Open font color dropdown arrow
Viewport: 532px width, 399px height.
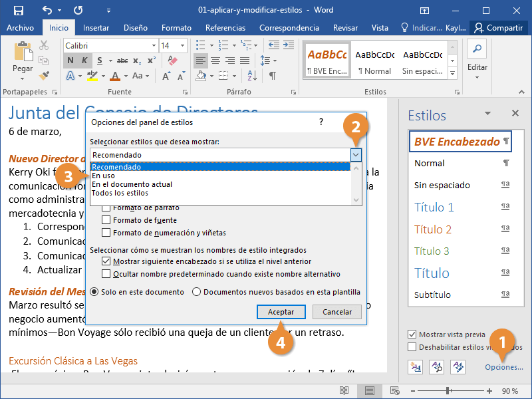tap(126, 76)
